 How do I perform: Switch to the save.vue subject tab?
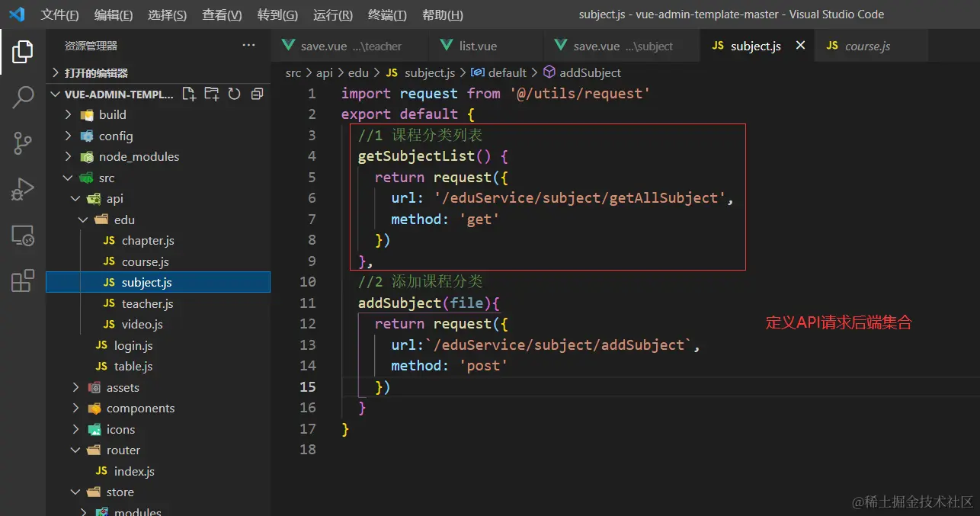pyautogui.click(x=623, y=46)
